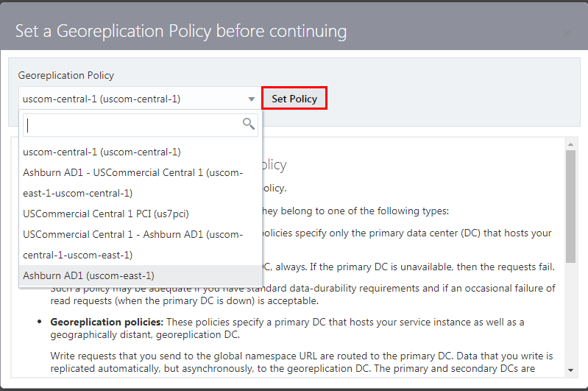The image size is (588, 391).
Task: Click the scrollbar down arrow
Action: [x=570, y=370]
